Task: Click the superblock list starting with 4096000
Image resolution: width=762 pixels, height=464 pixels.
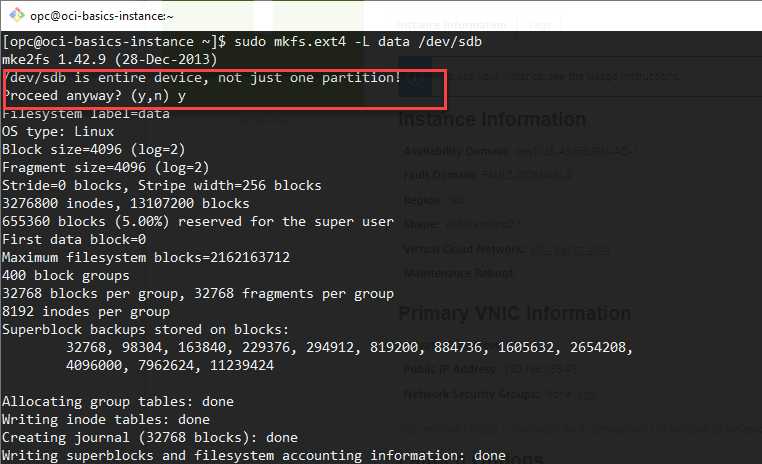Action: tap(170, 365)
